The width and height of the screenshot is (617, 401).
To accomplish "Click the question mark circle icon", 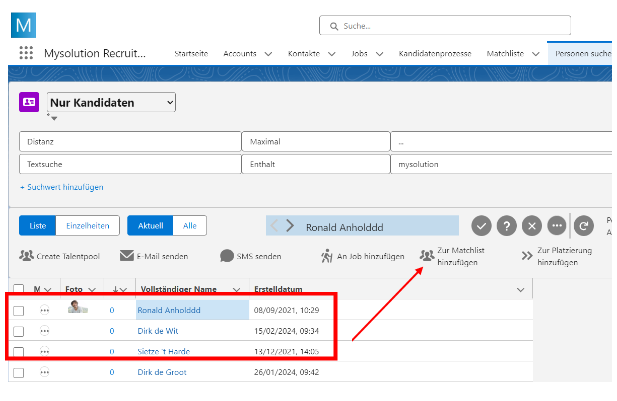I will 507,225.
